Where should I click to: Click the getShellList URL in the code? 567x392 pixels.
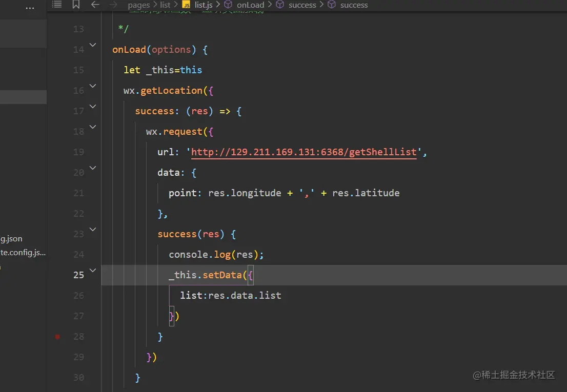coord(305,152)
